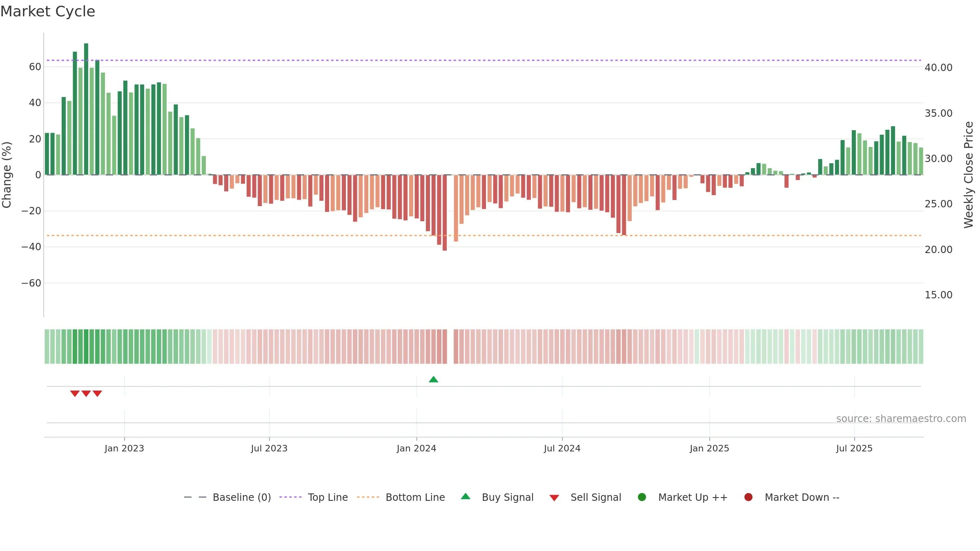Click the Jul 2025 axis label

854,448
